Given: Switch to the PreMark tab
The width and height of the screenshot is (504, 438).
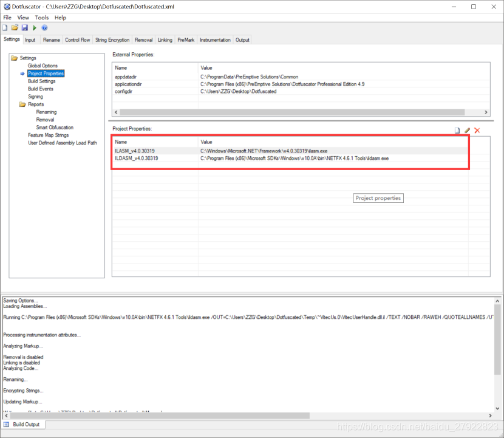Looking at the screenshot, I should (x=186, y=40).
